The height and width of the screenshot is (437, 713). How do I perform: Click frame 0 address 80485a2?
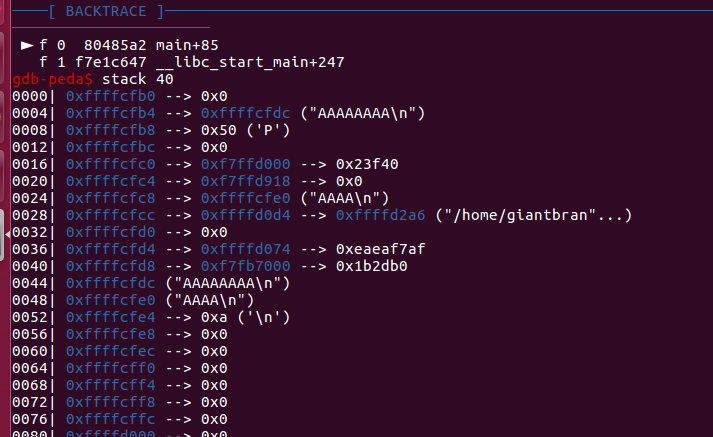(114, 45)
